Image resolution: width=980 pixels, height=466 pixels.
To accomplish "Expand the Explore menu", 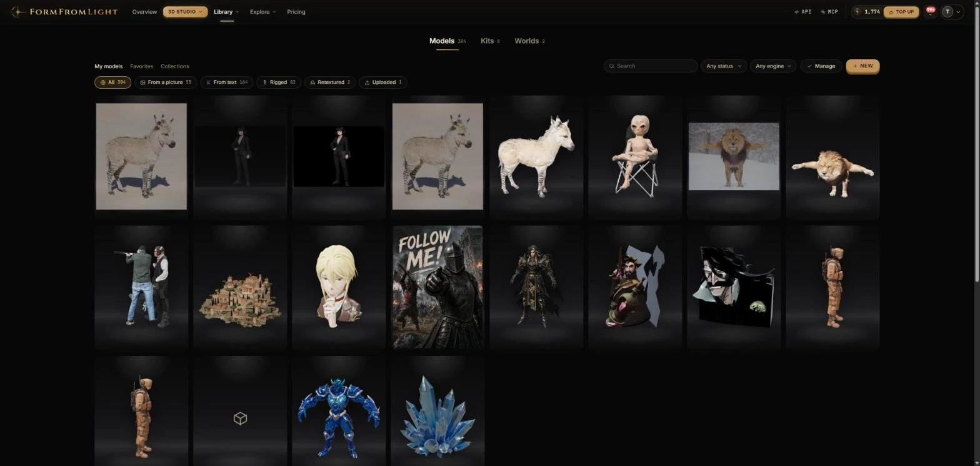I will [262, 12].
